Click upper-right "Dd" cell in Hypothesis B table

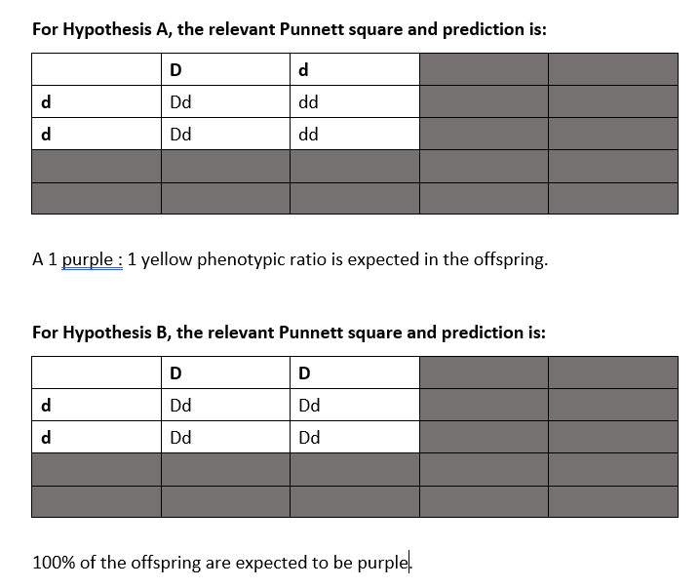click(355, 405)
